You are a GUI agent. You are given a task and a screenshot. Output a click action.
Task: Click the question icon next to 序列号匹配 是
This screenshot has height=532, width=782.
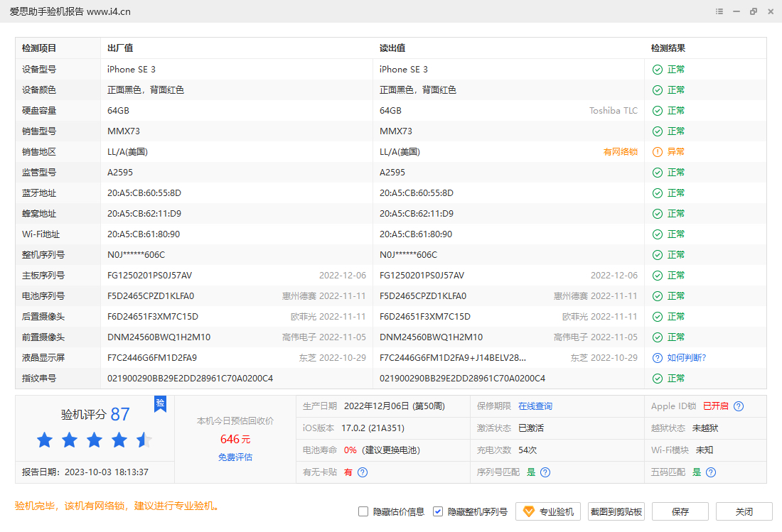pos(545,472)
